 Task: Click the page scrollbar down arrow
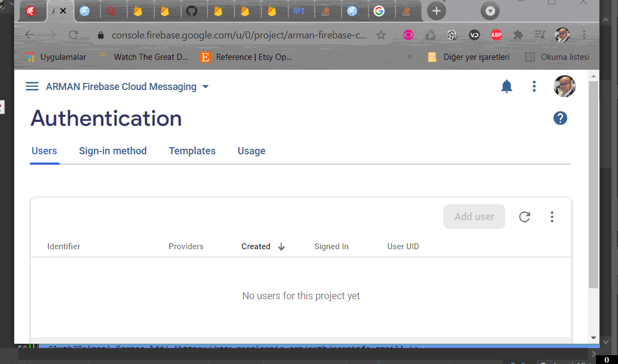[594, 338]
